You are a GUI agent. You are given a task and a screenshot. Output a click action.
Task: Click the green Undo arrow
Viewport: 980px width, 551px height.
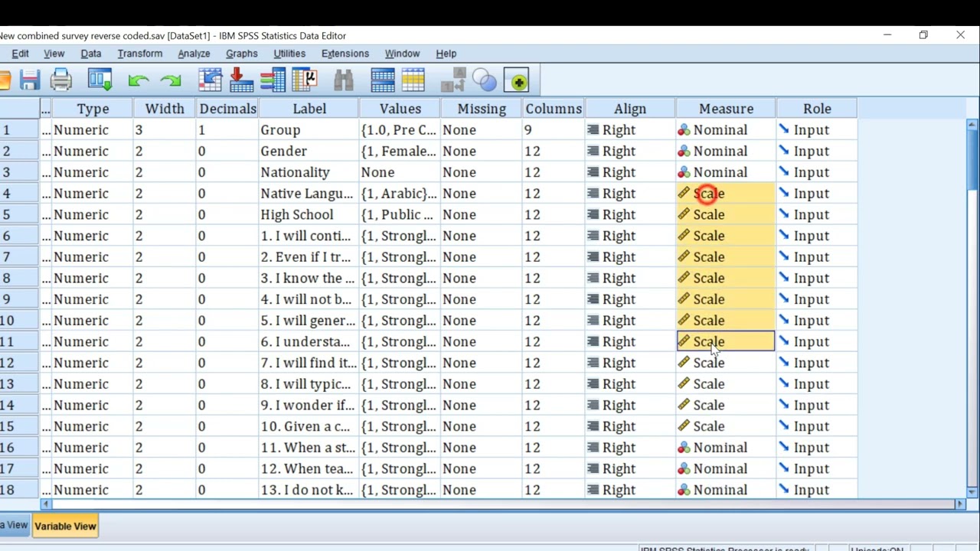pos(139,80)
